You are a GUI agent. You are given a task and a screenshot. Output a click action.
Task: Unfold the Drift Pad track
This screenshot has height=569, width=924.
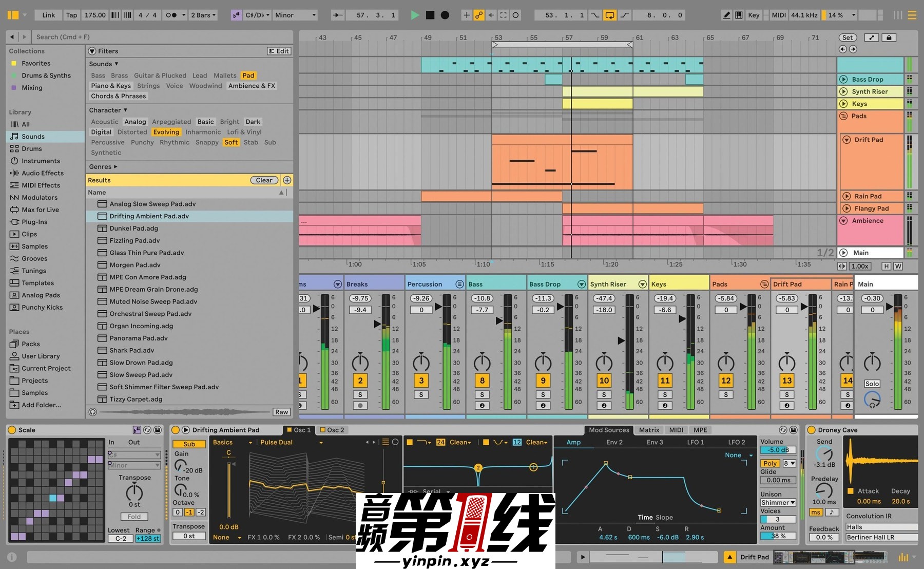(x=846, y=140)
